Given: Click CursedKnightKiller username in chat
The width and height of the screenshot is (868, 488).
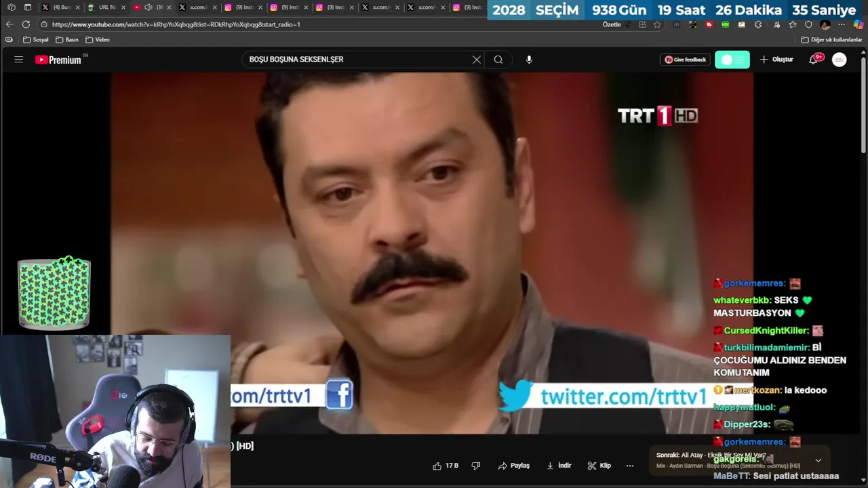Looking at the screenshot, I should coord(766,331).
